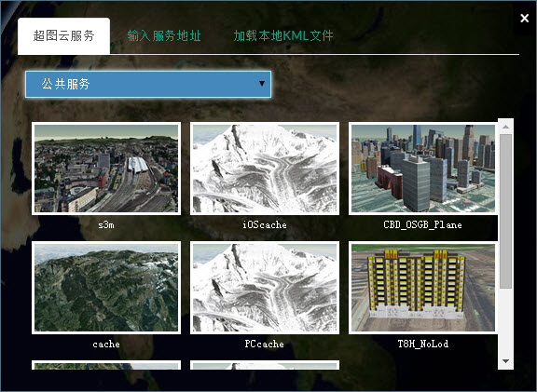Click the s3m label text
The image size is (537, 392).
106,224
